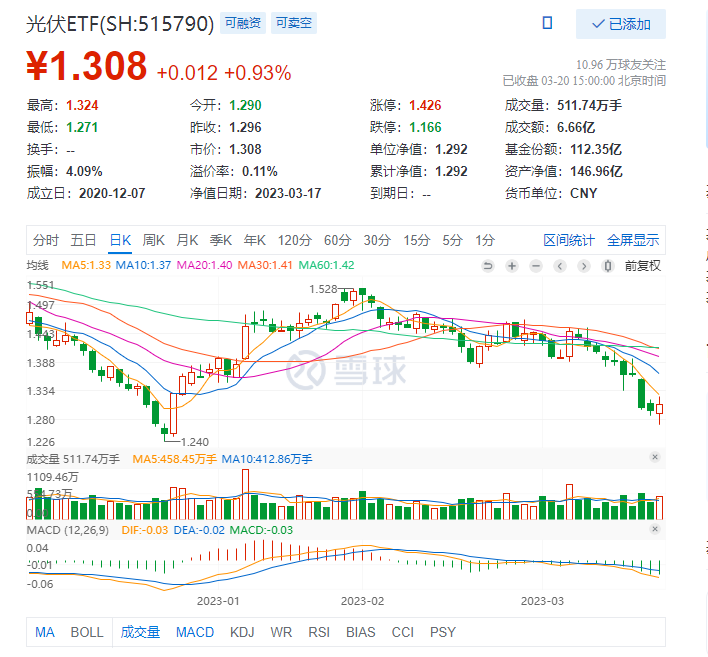
Task: Click the 2023-03 date axis label
Action: tap(542, 601)
